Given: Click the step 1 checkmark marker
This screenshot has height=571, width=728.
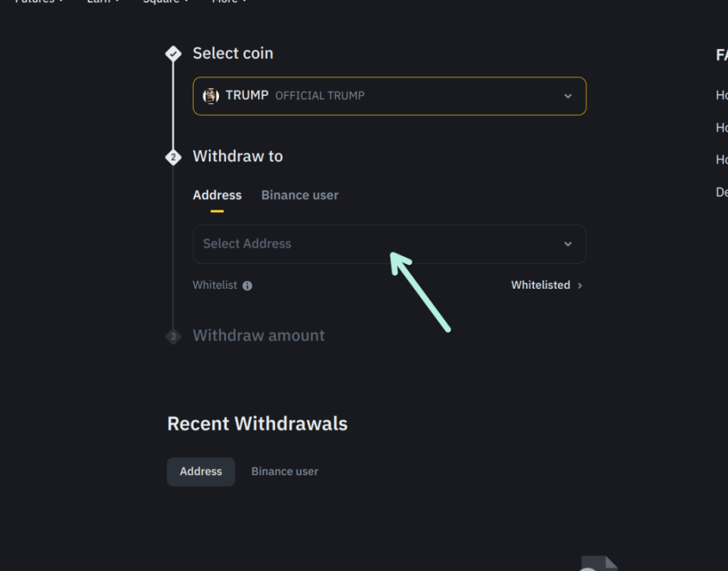Looking at the screenshot, I should [x=173, y=53].
